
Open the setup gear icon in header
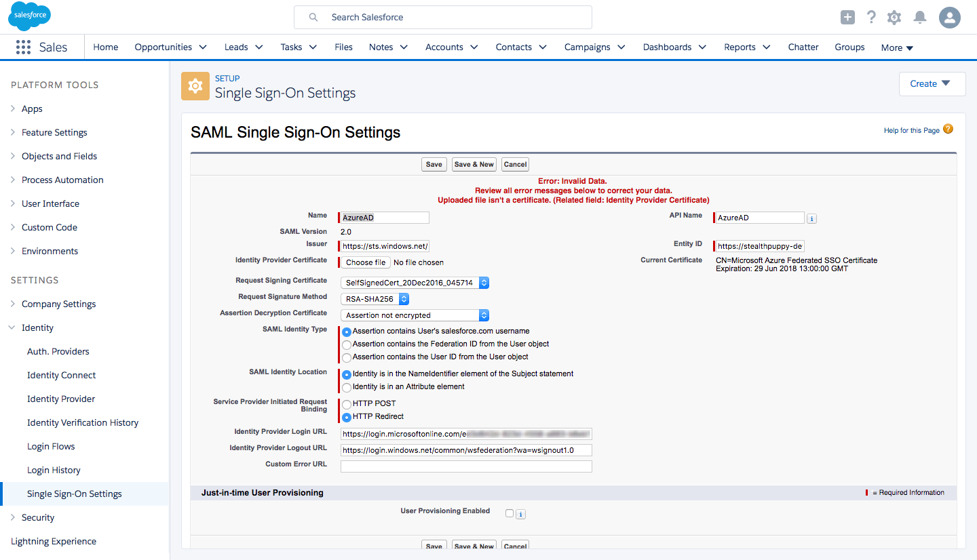[x=894, y=18]
